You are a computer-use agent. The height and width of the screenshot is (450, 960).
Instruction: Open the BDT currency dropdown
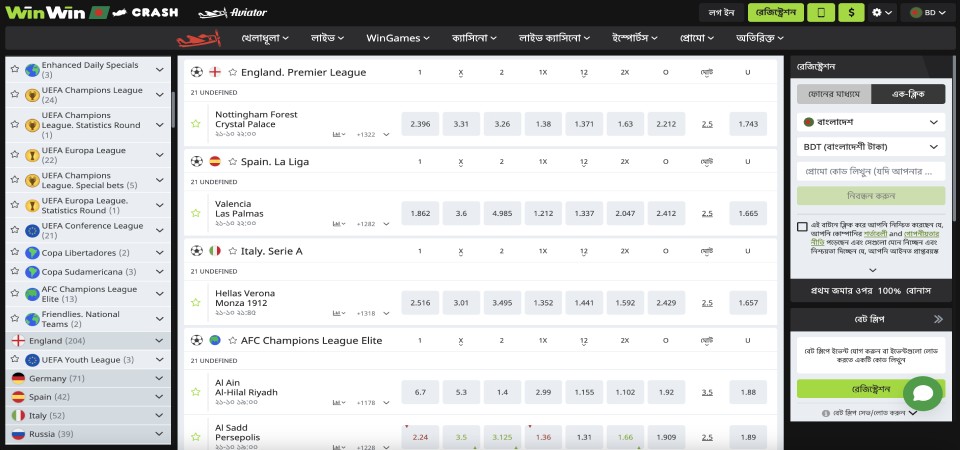[871, 146]
